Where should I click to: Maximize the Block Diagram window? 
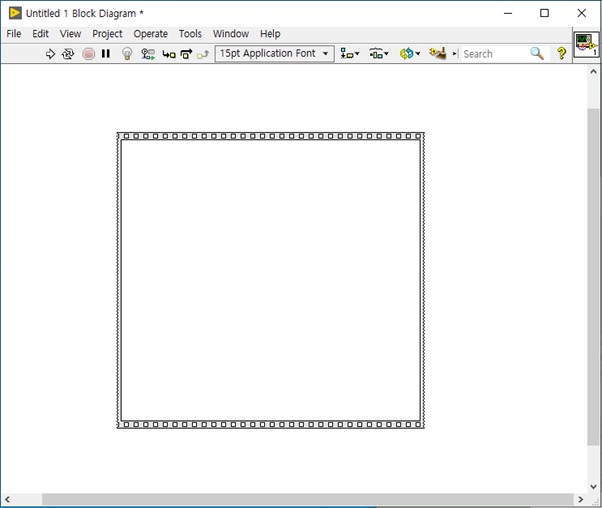pos(544,13)
